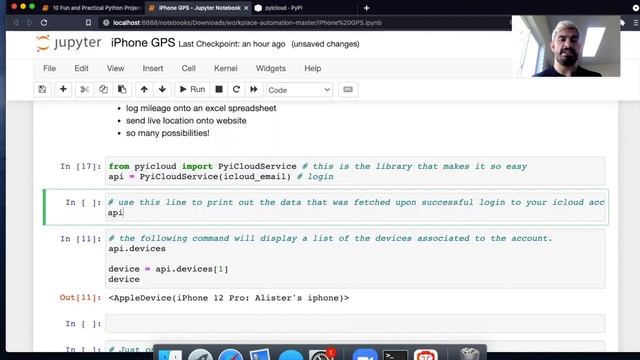The width and height of the screenshot is (640, 360).
Task: Switch to 10 Fun and Practical Python Projects tab
Action: [x=92, y=8]
